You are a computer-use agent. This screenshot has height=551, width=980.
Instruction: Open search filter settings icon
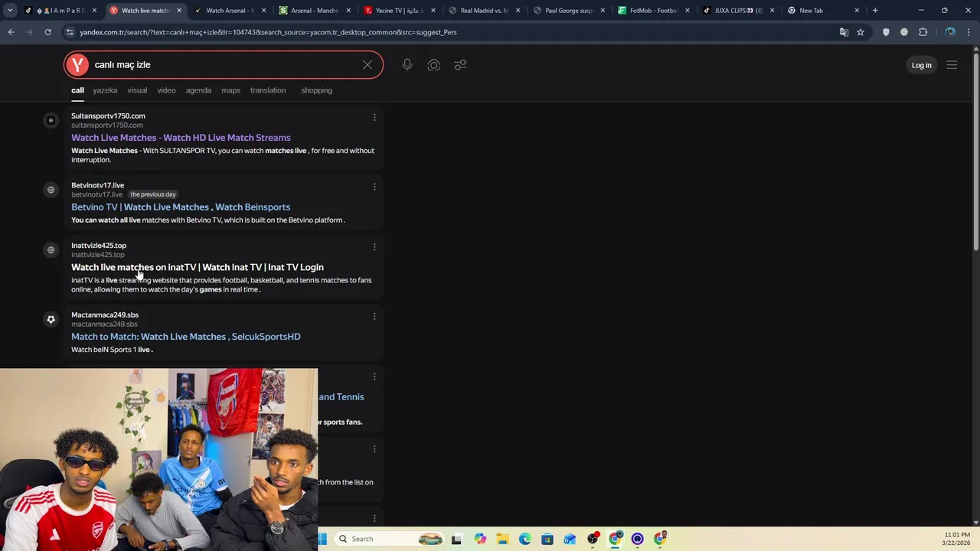point(460,65)
